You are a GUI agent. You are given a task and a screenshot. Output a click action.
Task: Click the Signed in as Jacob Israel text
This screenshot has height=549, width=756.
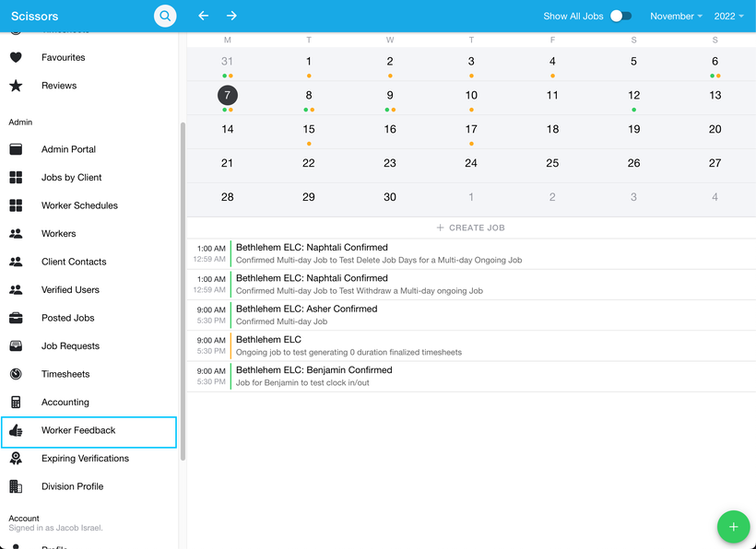55,528
